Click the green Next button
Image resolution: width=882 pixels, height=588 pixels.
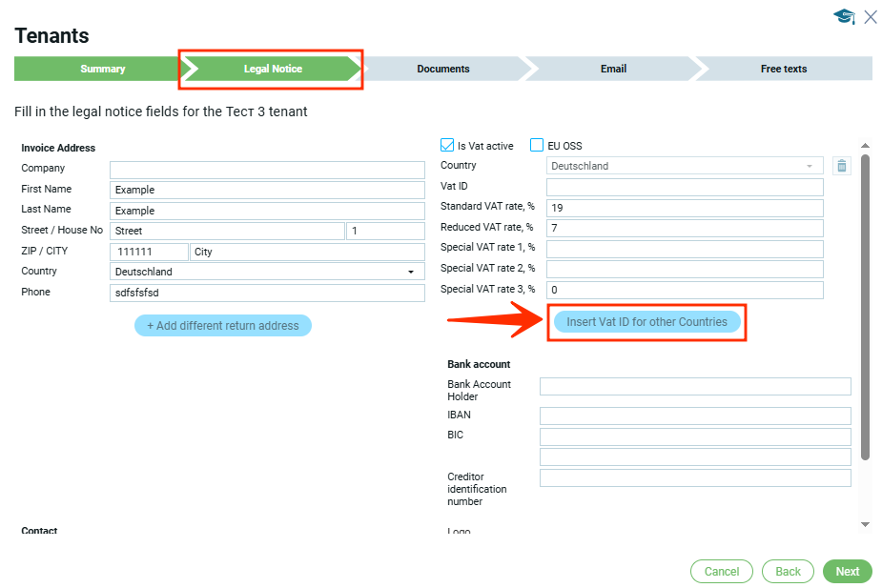tap(847, 572)
